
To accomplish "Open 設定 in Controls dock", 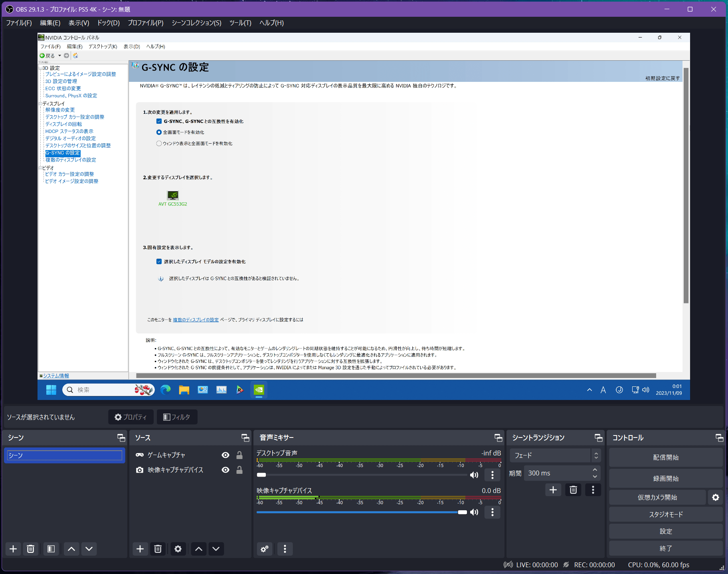I will pos(666,531).
